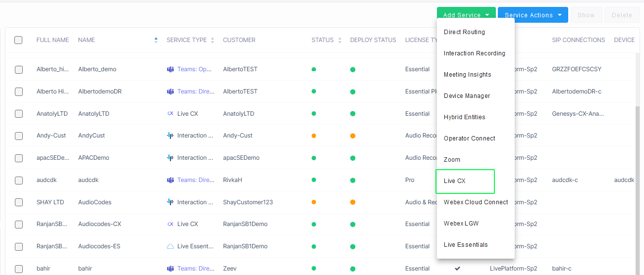Click green deploy status dot for AlbertodemoDR

pos(353,92)
